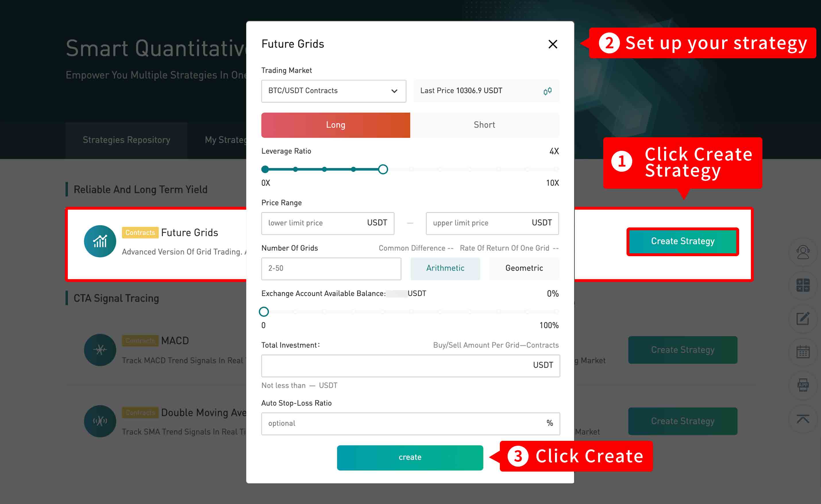
Task: Switch to the Short position
Action: (485, 125)
